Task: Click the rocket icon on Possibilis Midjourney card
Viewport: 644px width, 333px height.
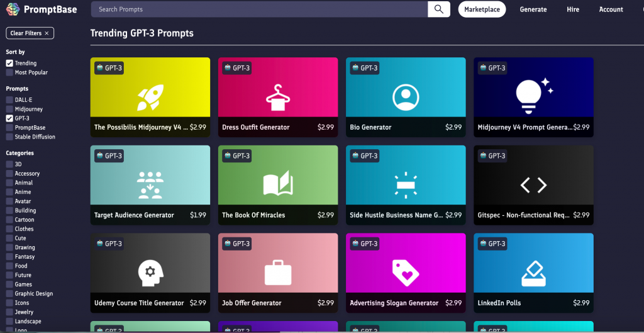Action: pos(150,98)
